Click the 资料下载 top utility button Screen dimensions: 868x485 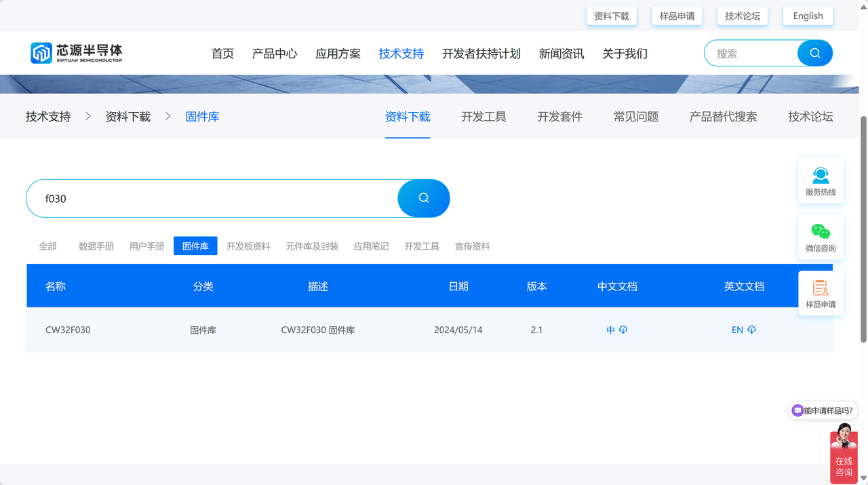[612, 16]
